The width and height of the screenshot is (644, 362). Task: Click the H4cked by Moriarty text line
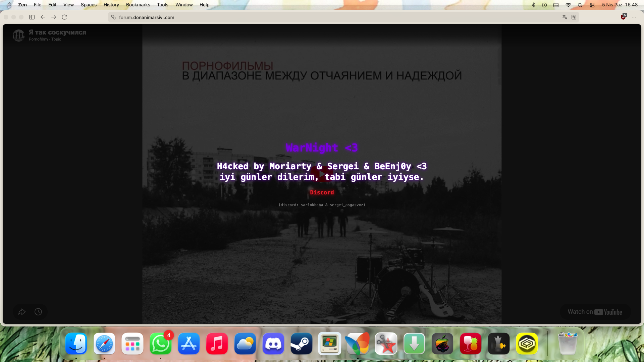click(x=322, y=166)
